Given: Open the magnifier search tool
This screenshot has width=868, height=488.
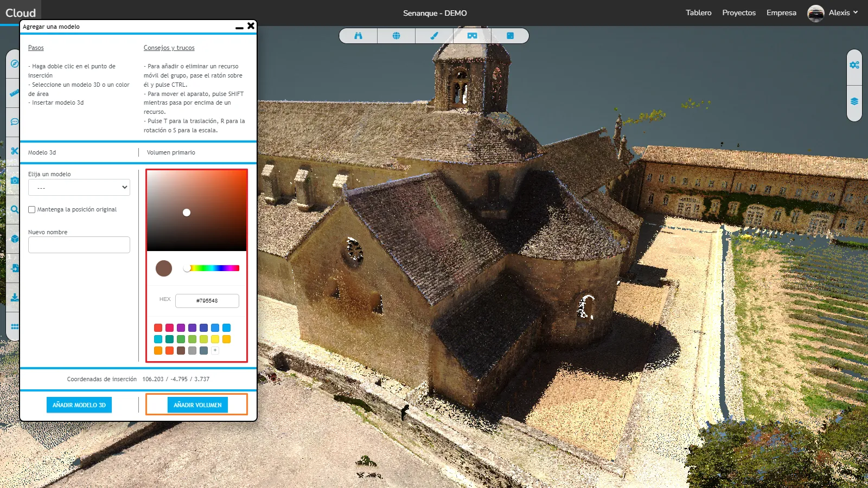Looking at the screenshot, I should click(15, 209).
